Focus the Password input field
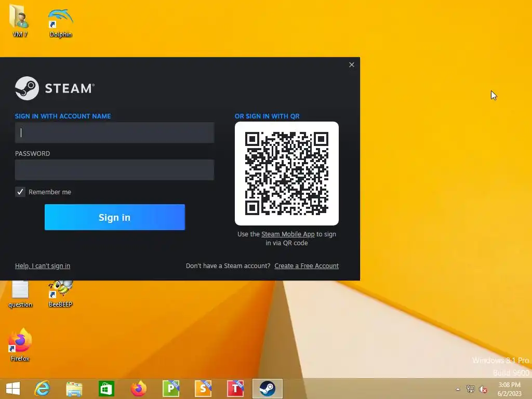 [x=114, y=170]
